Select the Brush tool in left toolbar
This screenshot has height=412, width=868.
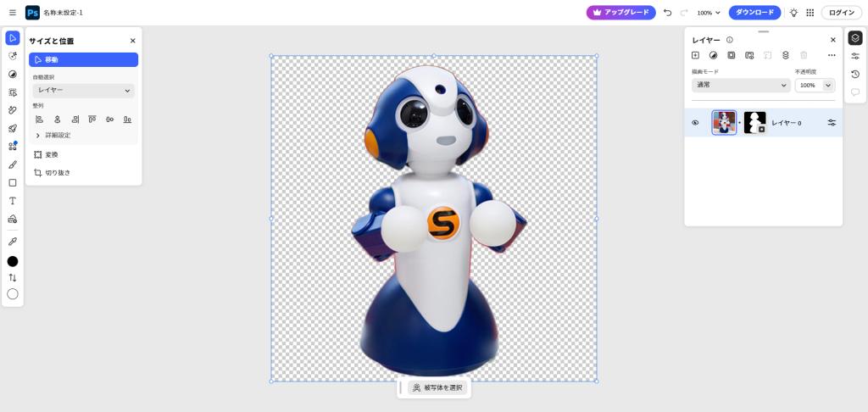(13, 164)
